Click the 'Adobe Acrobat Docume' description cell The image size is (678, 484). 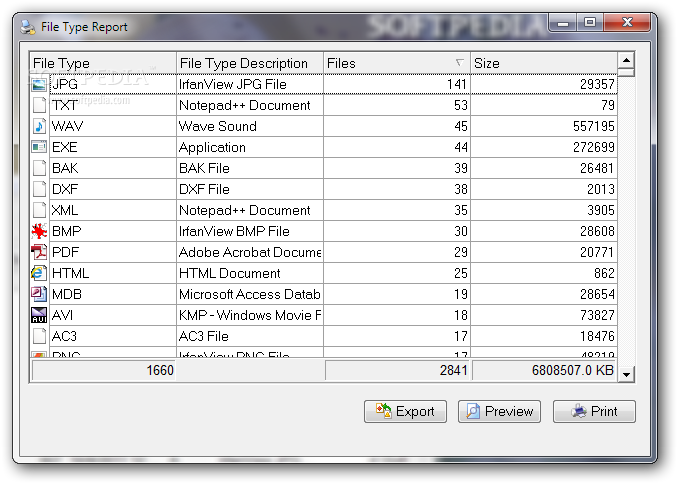tap(250, 252)
